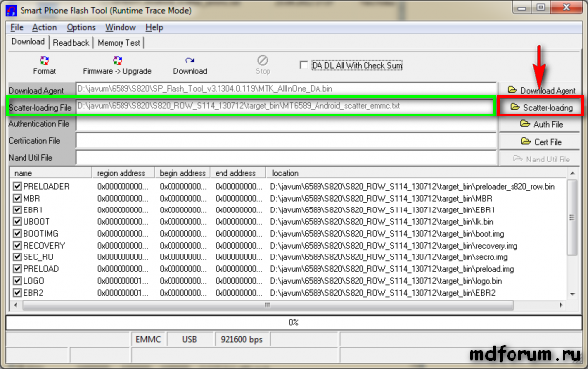Open the Options menu

coord(80,27)
